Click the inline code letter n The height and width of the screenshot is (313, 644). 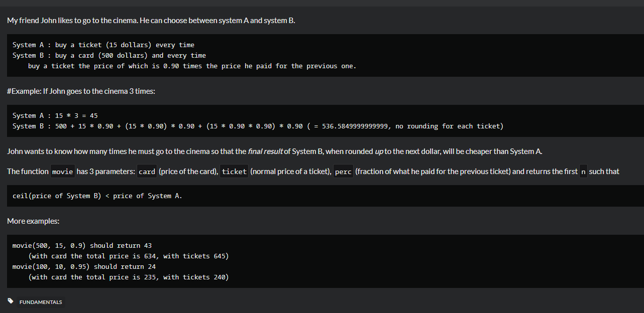pyautogui.click(x=583, y=172)
